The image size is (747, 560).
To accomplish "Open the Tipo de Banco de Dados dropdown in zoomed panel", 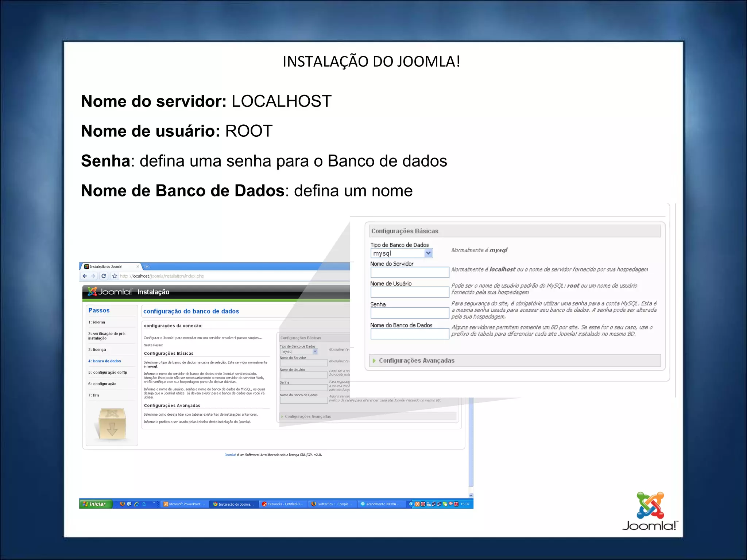I will (402, 253).
